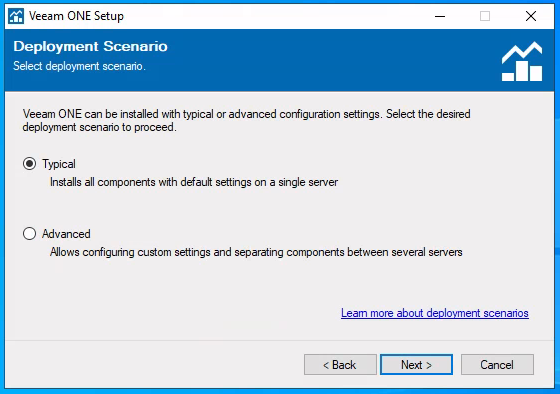Image resolution: width=560 pixels, height=394 pixels.
Task: Select the Advanced deployment radio button
Action: click(29, 234)
